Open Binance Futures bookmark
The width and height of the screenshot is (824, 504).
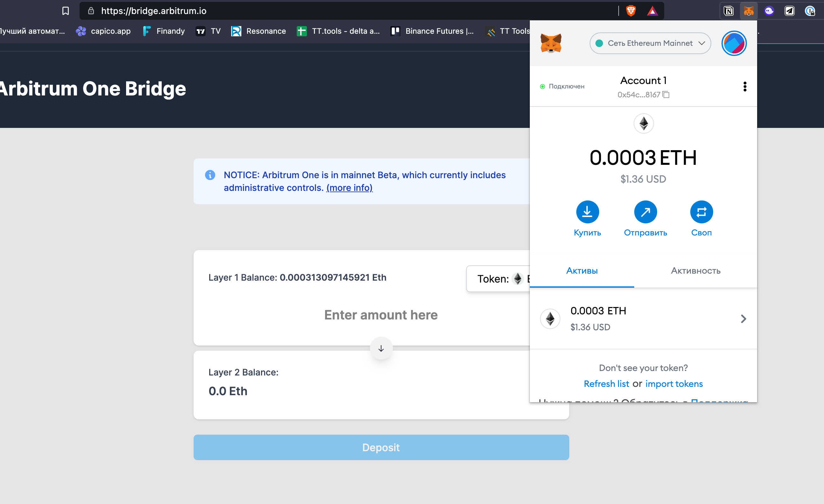pos(432,31)
